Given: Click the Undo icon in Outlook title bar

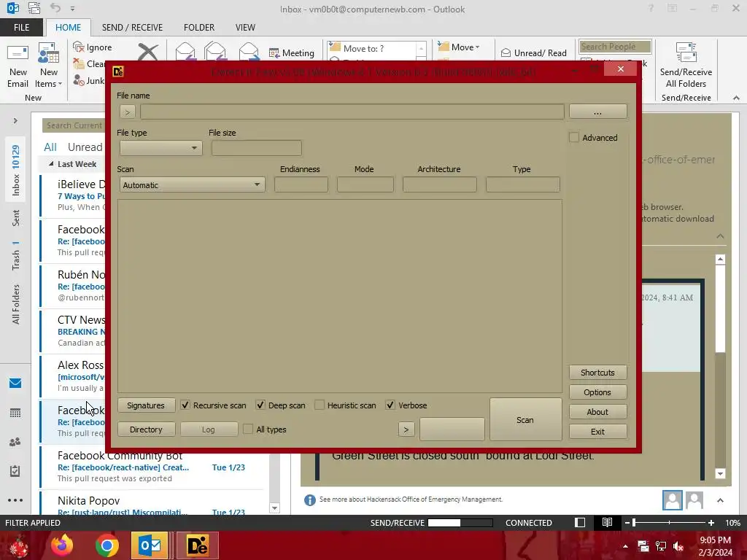Looking at the screenshot, I should click(55, 8).
